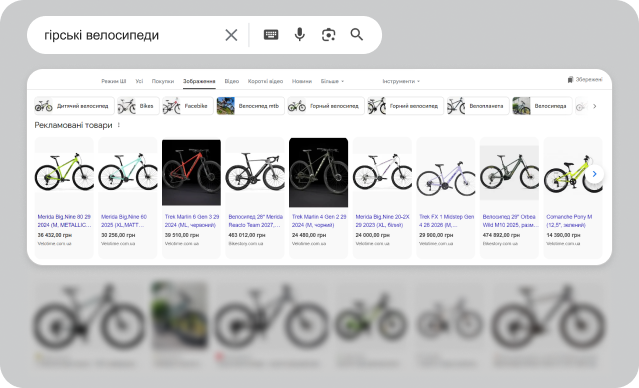Open the three-dot menu next to Рекламовані товари
639x388 pixels.
pos(119,125)
